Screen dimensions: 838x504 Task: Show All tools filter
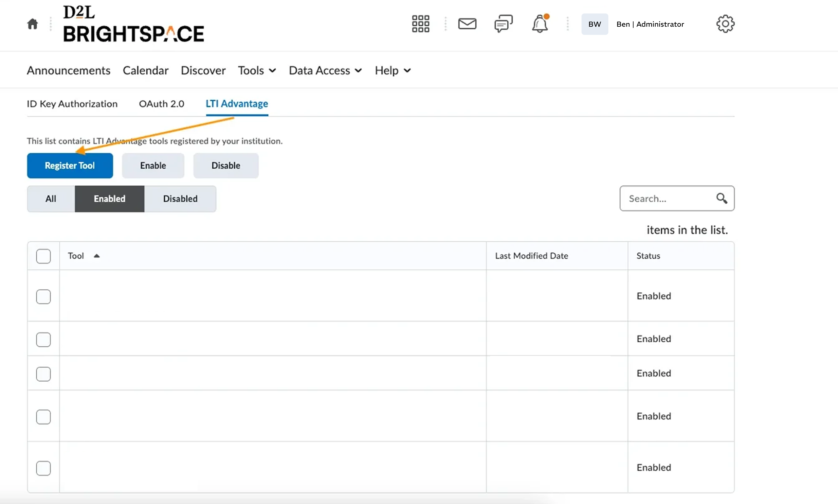51,199
